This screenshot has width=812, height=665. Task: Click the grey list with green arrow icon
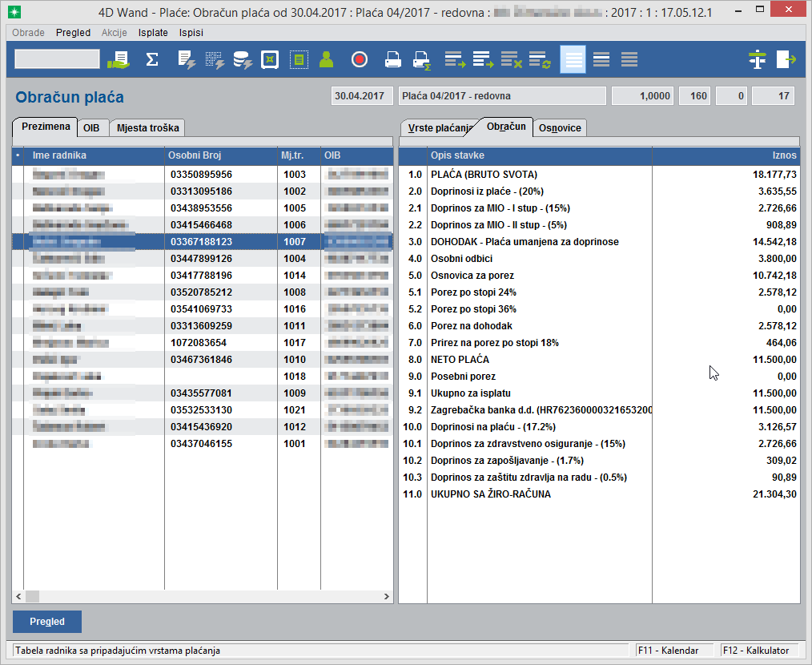click(x=455, y=59)
